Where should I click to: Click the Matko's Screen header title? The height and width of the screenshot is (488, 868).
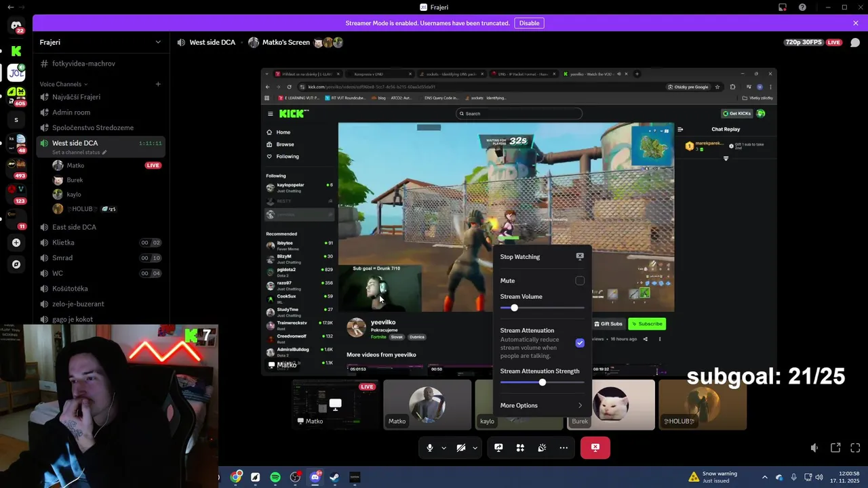click(x=285, y=42)
